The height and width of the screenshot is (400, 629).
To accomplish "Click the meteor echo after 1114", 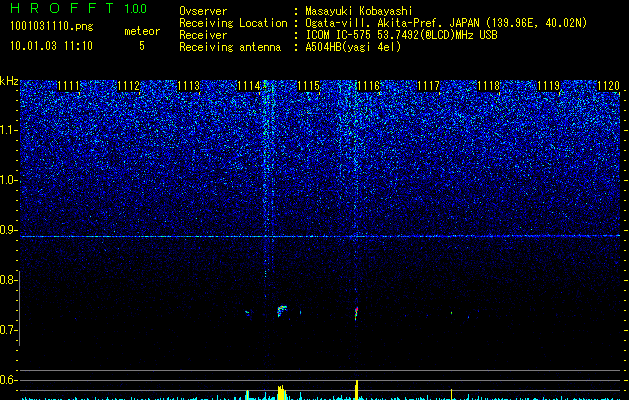I will [x=282, y=311].
